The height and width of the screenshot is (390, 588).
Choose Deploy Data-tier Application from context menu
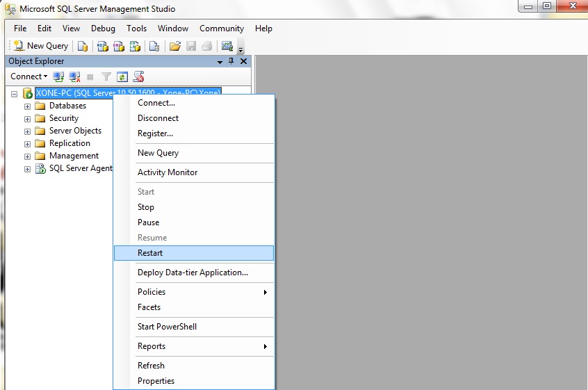[194, 273]
